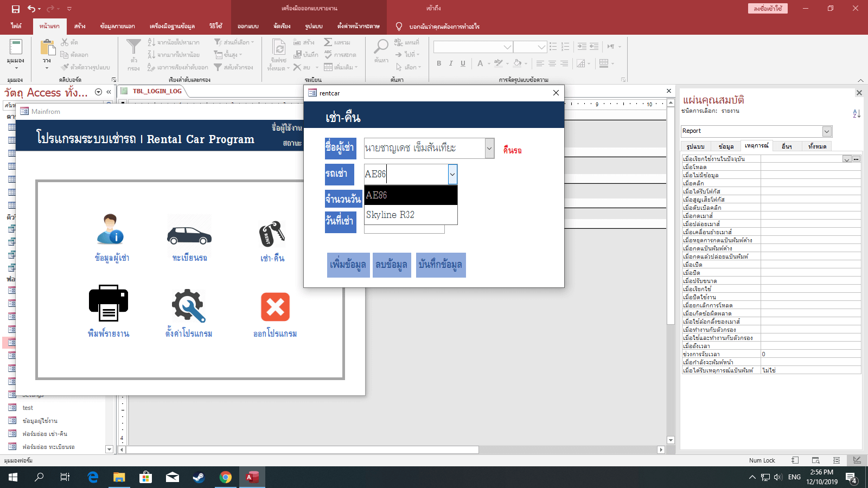Click the Save disk icon in title bar
The height and width of the screenshot is (488, 868).
click(x=15, y=9)
